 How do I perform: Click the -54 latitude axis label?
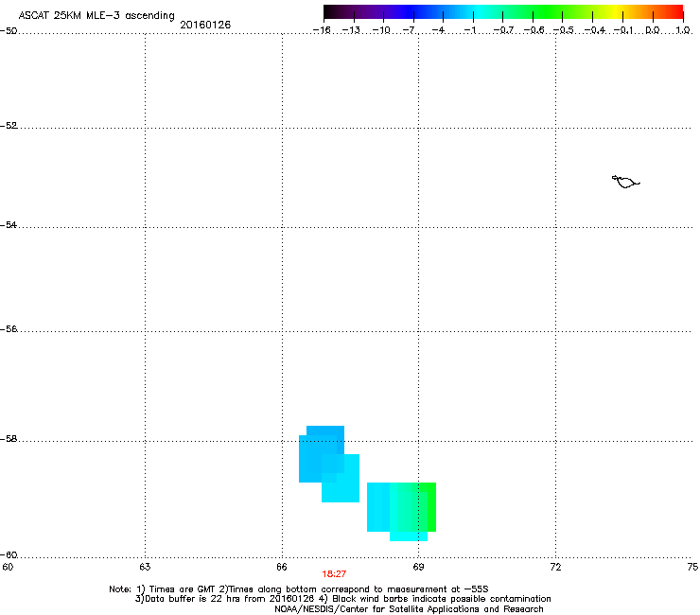(x=9, y=225)
